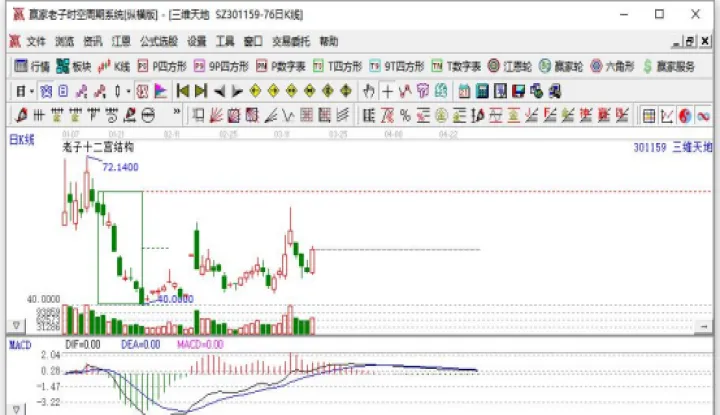Open the 赢家轮 wheel tool

561,67
